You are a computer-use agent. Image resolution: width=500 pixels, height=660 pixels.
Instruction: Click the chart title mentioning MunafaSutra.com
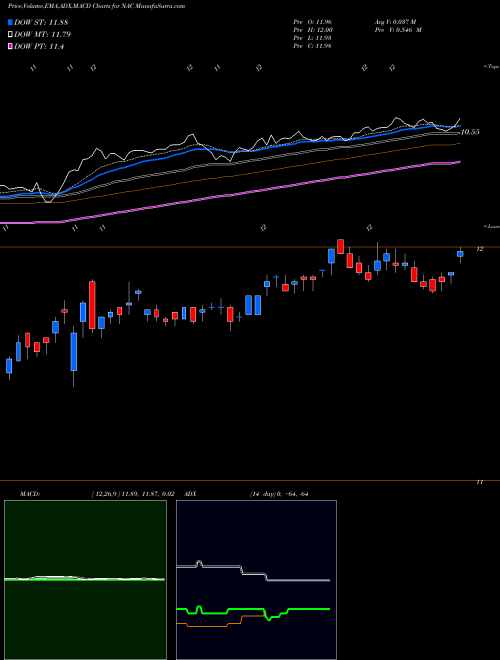click(96, 6)
